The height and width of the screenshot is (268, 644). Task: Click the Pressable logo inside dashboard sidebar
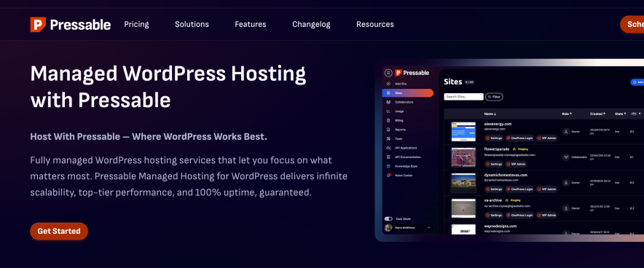[412, 73]
